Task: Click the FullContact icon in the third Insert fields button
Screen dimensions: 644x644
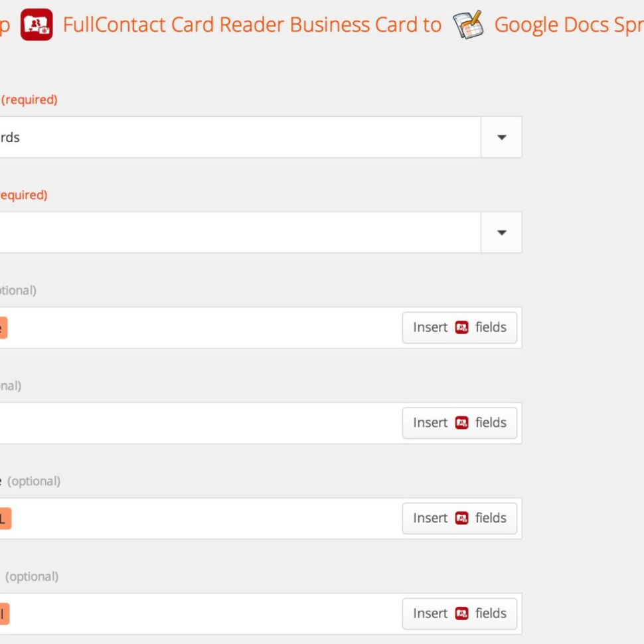Action: pos(462,518)
